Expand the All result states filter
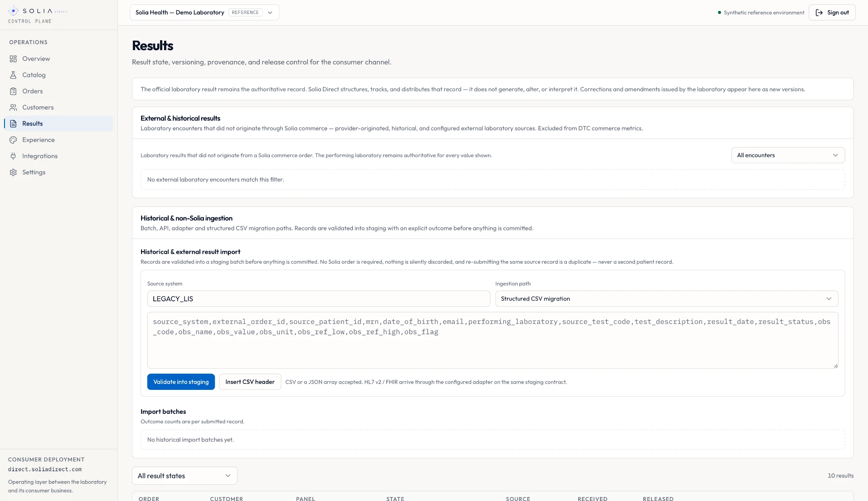868x501 pixels. [184, 476]
